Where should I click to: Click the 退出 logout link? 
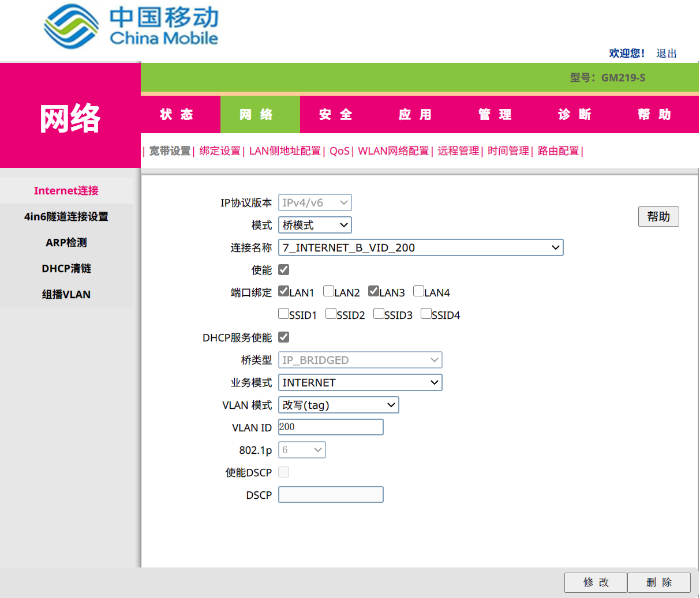[666, 54]
